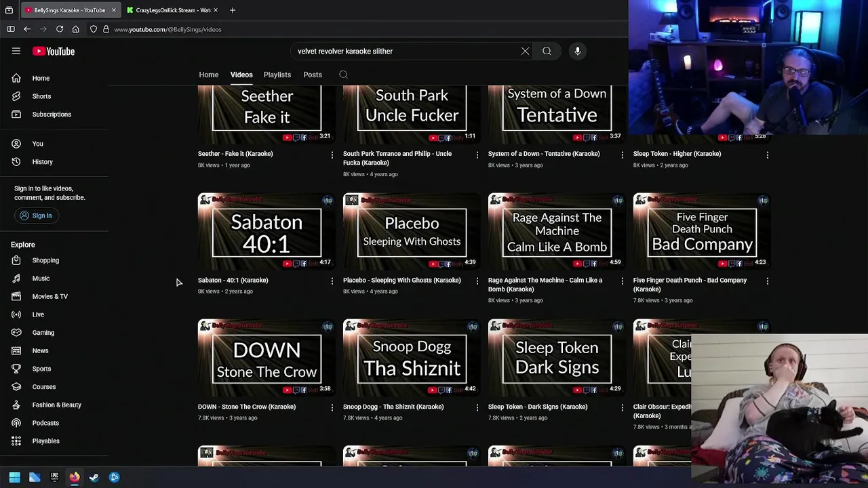Open Music under Explore
Screen dimensions: 868x488
[54, 279]
